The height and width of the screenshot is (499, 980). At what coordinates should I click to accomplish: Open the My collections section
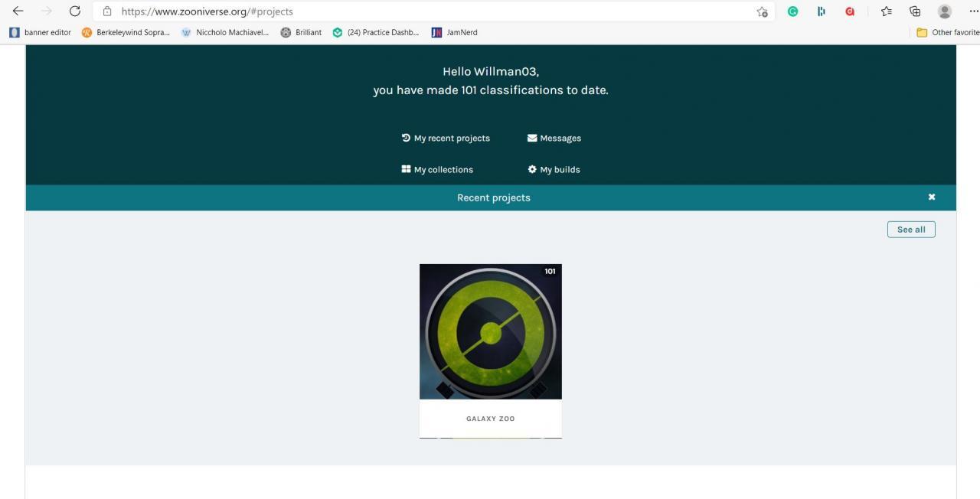(437, 169)
